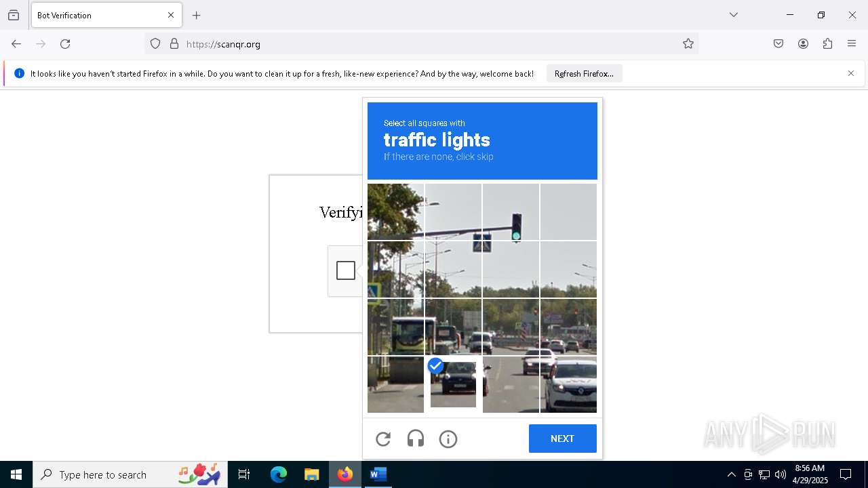Go forward to the next page

pos(41,44)
